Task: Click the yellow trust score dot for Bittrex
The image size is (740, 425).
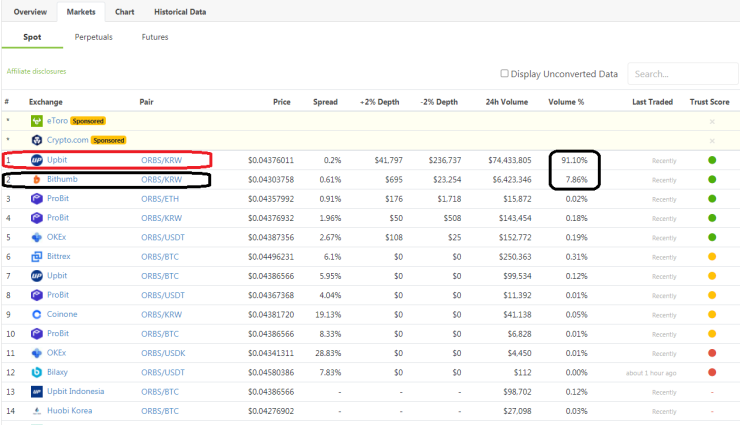Action: (712, 257)
